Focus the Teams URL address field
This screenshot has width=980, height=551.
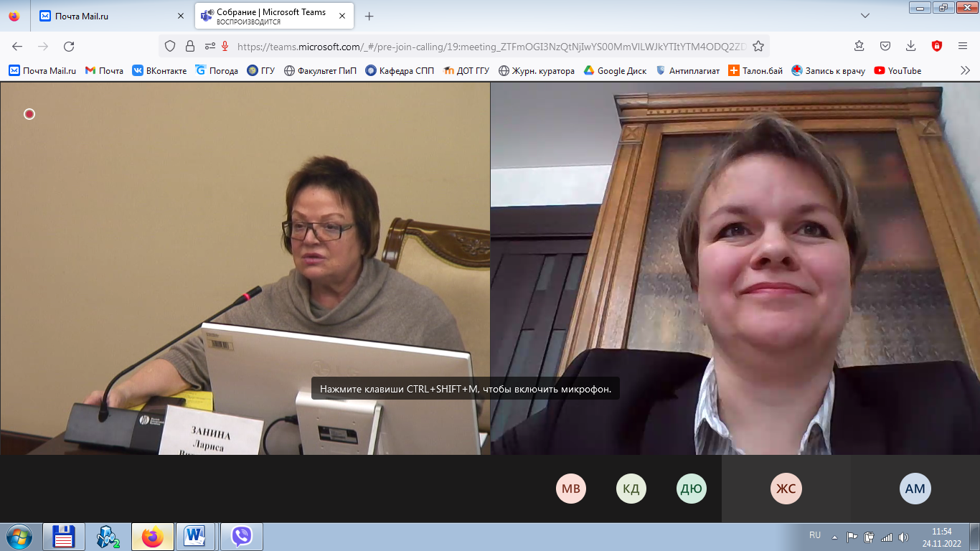(x=491, y=46)
